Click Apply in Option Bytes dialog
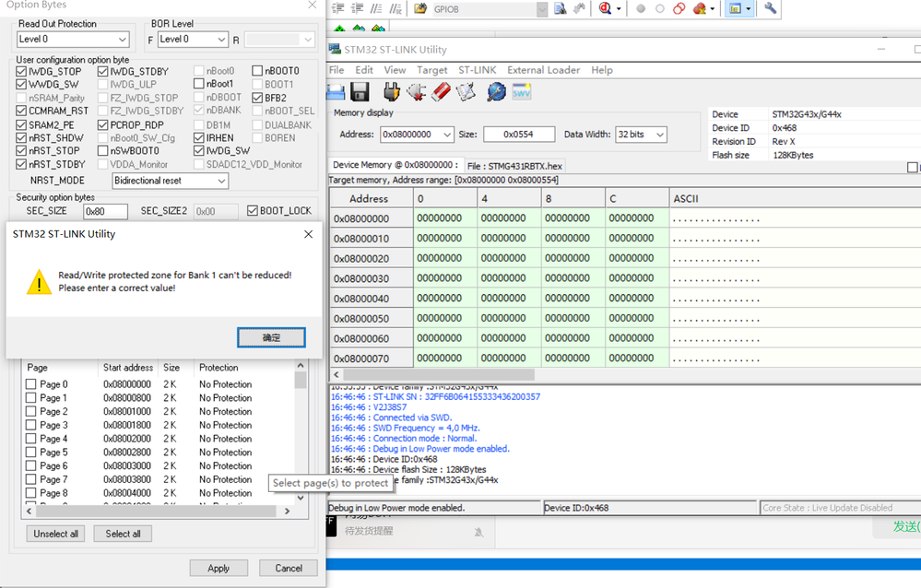 pos(218,568)
